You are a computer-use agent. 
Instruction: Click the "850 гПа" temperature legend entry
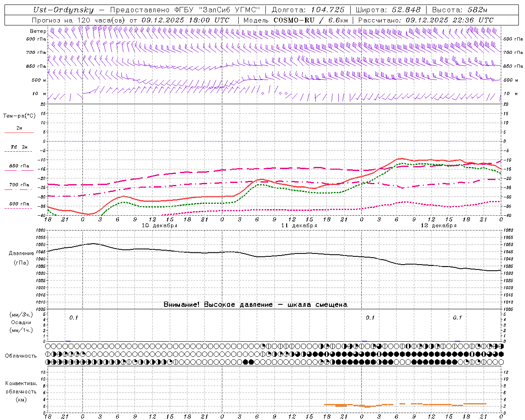click(x=19, y=166)
